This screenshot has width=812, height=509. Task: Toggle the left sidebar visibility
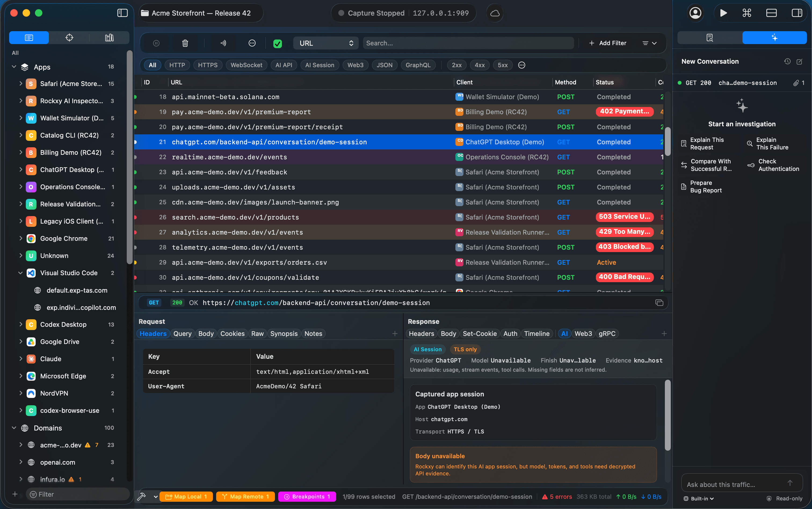point(122,13)
